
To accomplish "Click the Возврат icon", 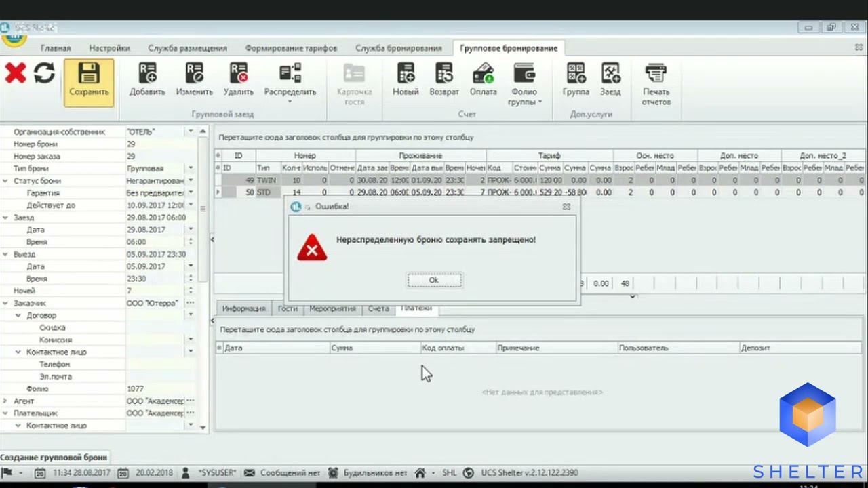I will pyautogui.click(x=444, y=73).
